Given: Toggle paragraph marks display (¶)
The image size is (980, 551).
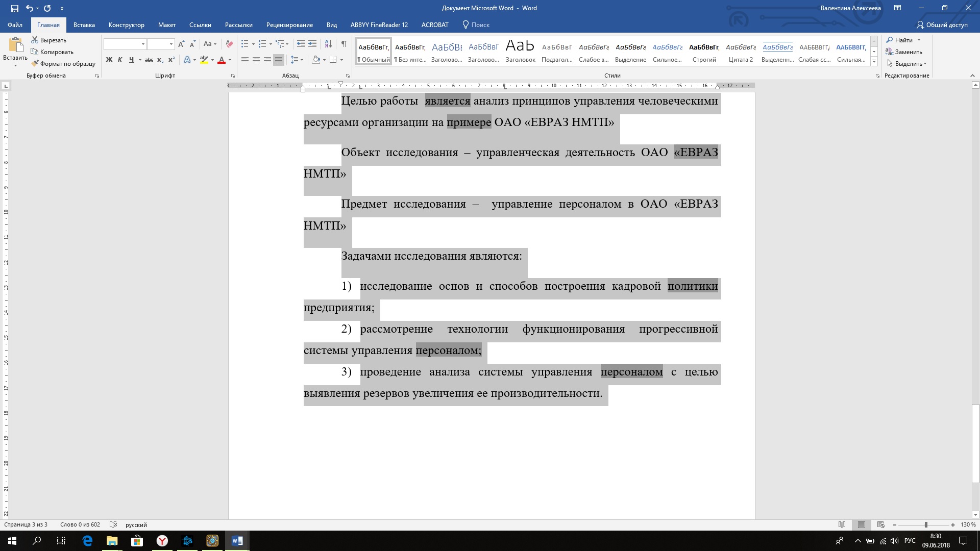Looking at the screenshot, I should (344, 44).
